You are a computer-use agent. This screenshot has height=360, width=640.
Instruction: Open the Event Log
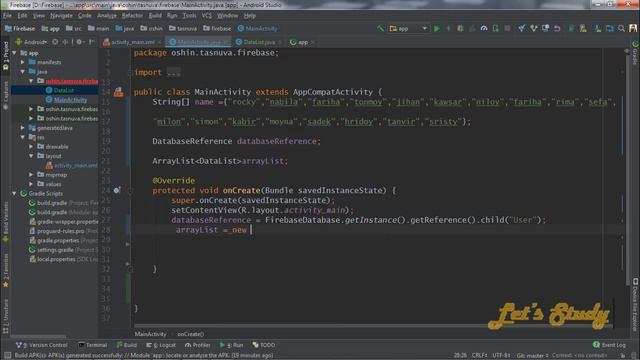click(x=609, y=345)
